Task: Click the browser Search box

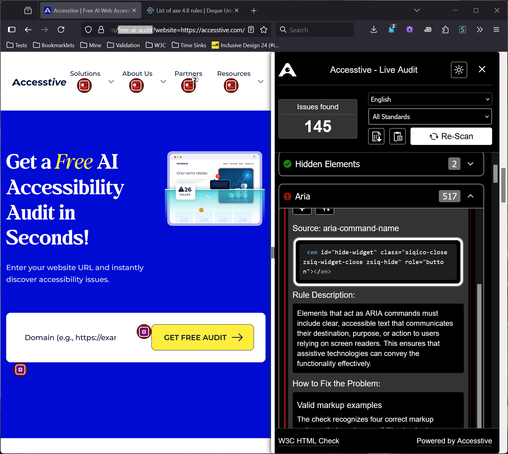Action: pos(315,30)
